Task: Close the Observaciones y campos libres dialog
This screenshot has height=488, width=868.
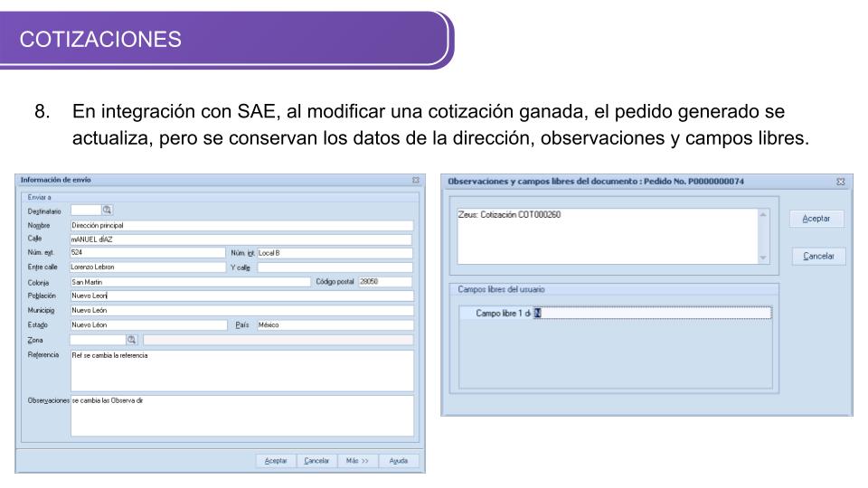Action: tap(840, 182)
